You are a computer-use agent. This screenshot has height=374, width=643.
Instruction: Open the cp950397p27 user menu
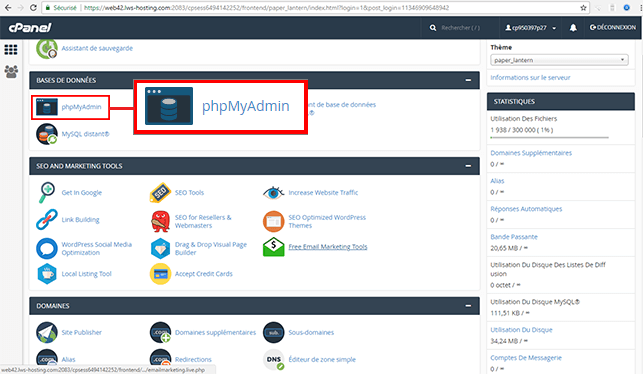531,27
